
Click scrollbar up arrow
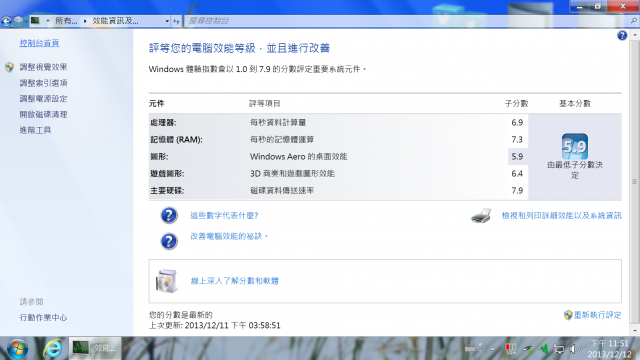pyautogui.click(x=634, y=36)
